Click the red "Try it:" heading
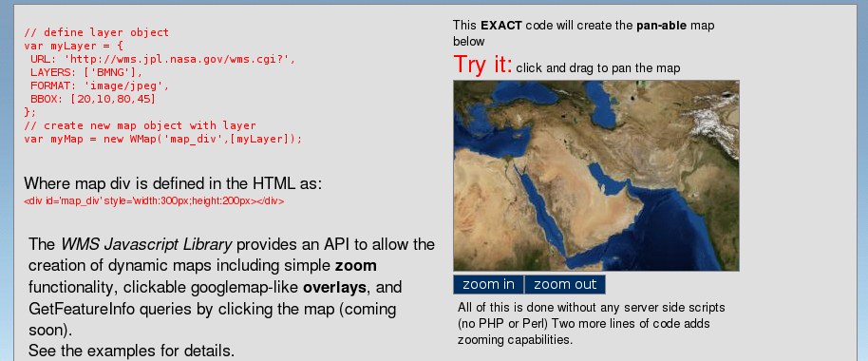Screen dimensions: 868x361 pos(482,65)
